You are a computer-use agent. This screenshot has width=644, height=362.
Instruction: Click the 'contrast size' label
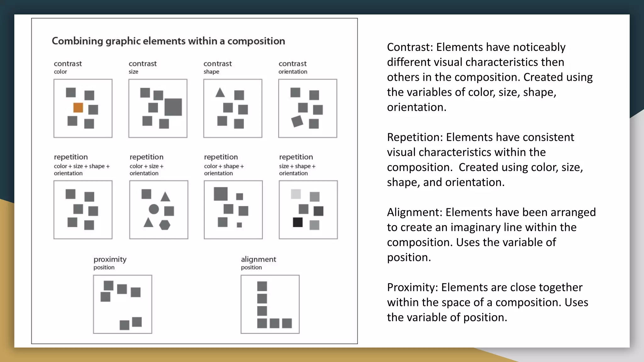coord(143,67)
